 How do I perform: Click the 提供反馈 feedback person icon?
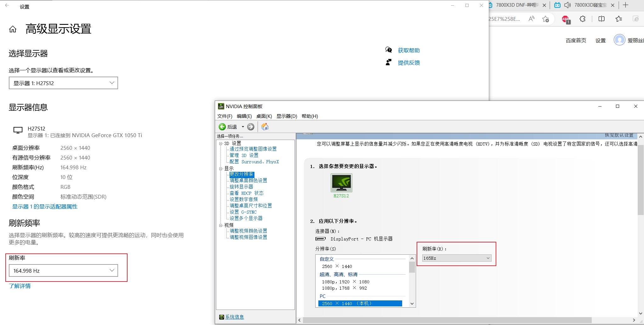[389, 62]
